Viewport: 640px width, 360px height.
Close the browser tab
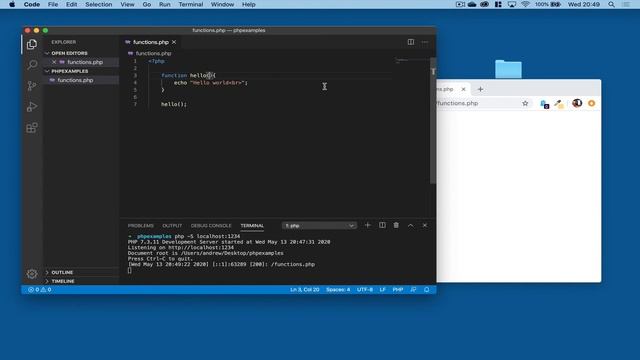463,89
